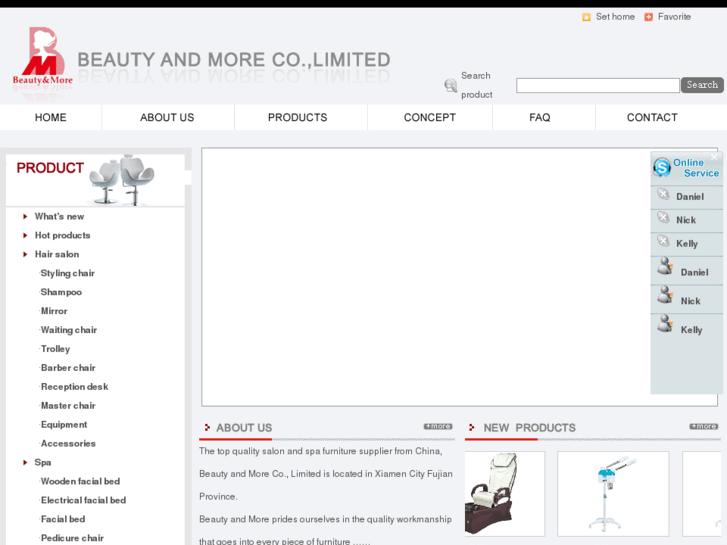The image size is (727, 545).
Task: Open the CONCEPT page
Action: click(429, 117)
